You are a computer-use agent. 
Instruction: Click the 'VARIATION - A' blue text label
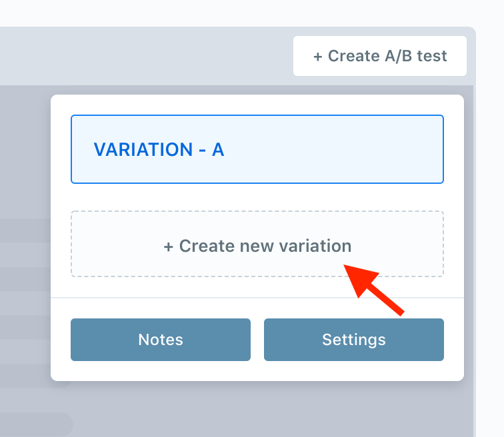pos(159,150)
